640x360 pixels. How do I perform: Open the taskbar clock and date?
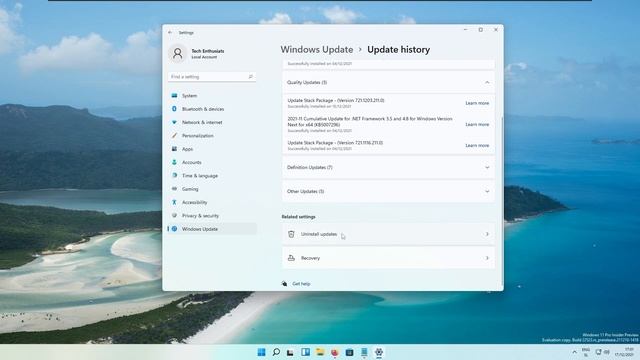coord(624,352)
